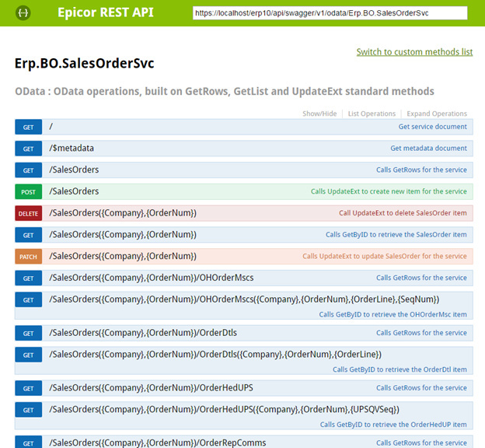Screen dimensions: 485x448
Task: Click Expand Operations link
Action: pyautogui.click(x=437, y=114)
